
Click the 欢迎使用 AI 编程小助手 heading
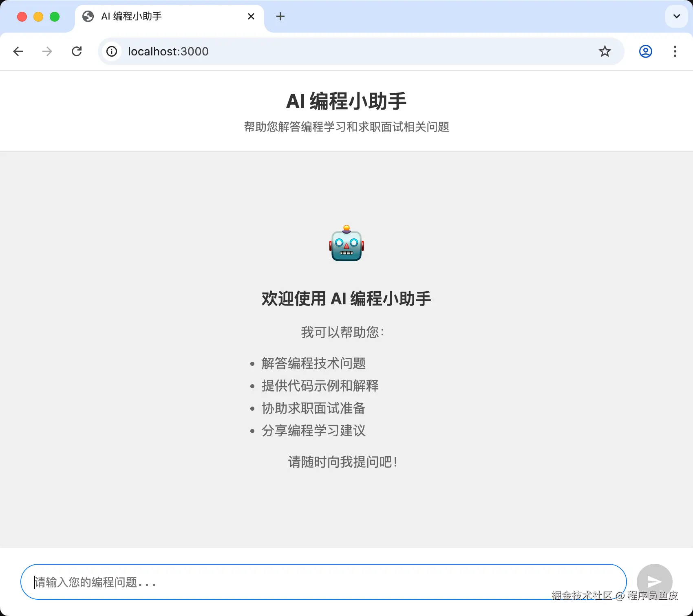[346, 299]
